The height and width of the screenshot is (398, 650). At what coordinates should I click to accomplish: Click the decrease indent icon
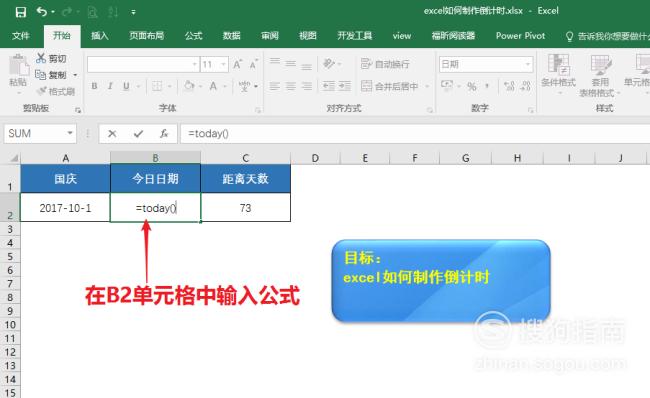[x=329, y=86]
